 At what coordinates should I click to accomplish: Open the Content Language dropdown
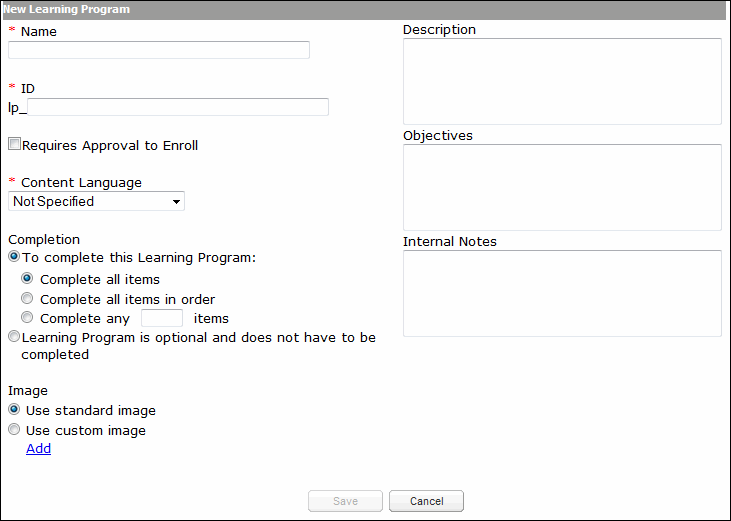click(x=97, y=202)
